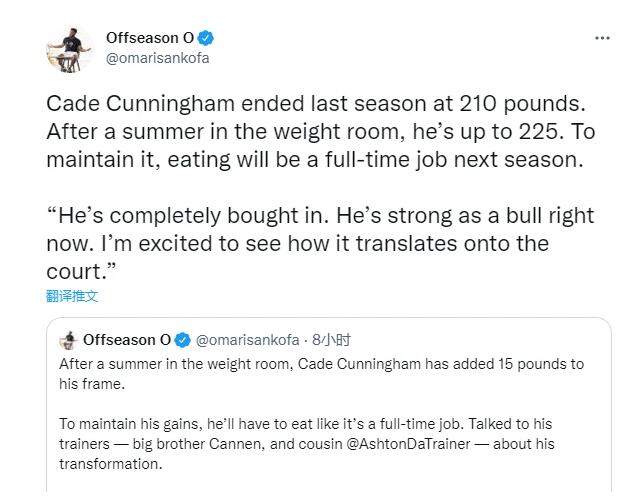Click Offseason O name in quoted tweet

[x=127, y=340]
